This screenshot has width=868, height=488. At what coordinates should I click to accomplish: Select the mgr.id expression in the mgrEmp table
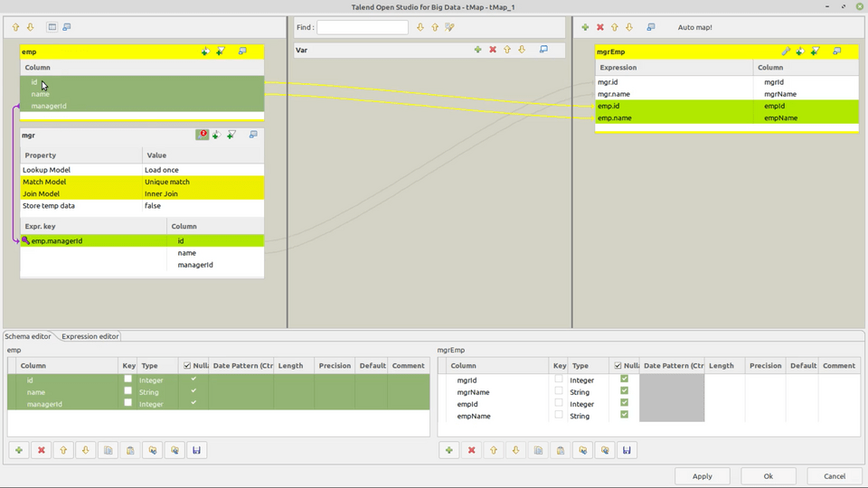pos(675,82)
